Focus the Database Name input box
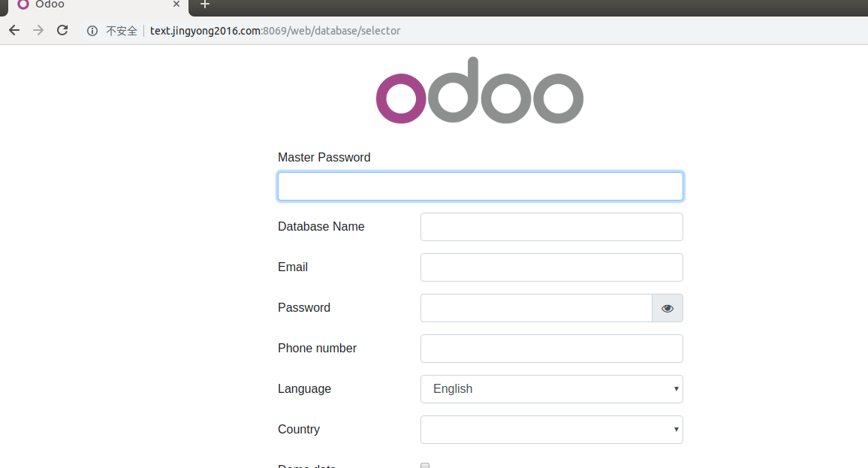Viewport: 868px width, 468px height. [552, 227]
